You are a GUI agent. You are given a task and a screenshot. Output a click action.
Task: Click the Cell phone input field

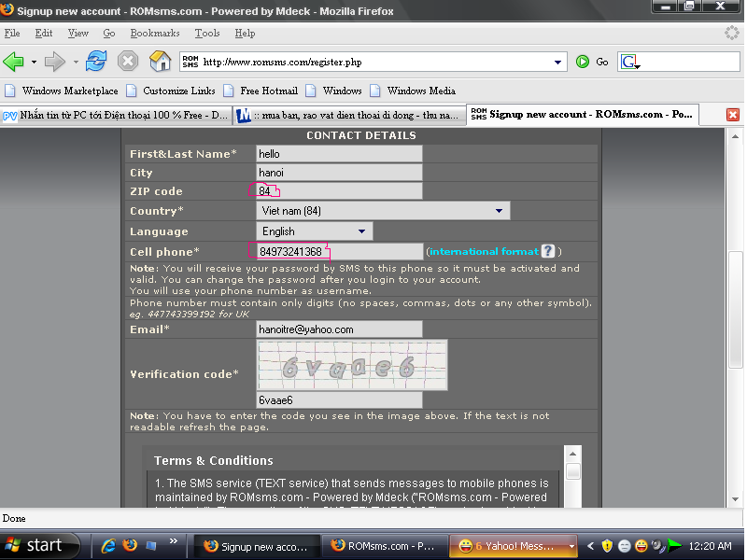coord(339,251)
